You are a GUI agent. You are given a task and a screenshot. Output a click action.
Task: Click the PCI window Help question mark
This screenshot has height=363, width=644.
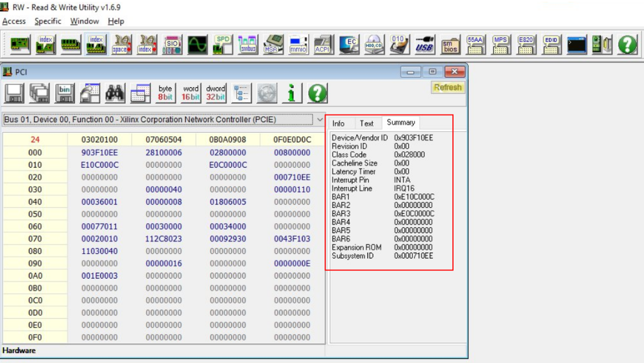317,93
